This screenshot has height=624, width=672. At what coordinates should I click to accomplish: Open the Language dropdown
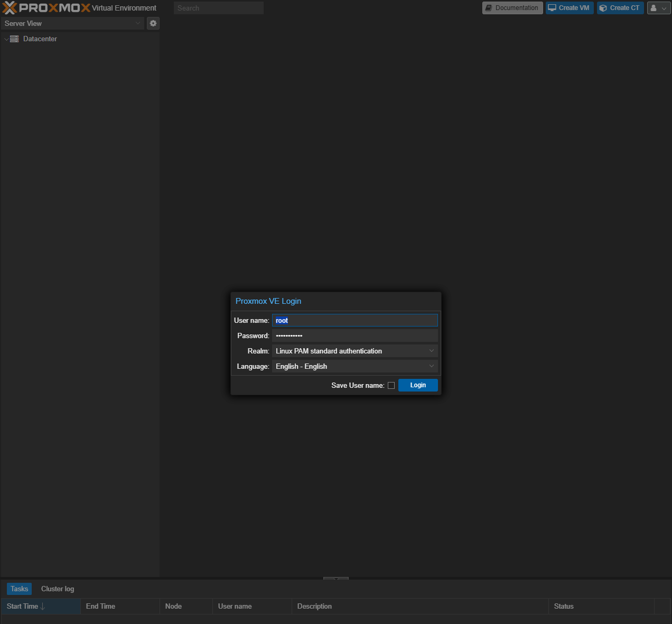(431, 366)
